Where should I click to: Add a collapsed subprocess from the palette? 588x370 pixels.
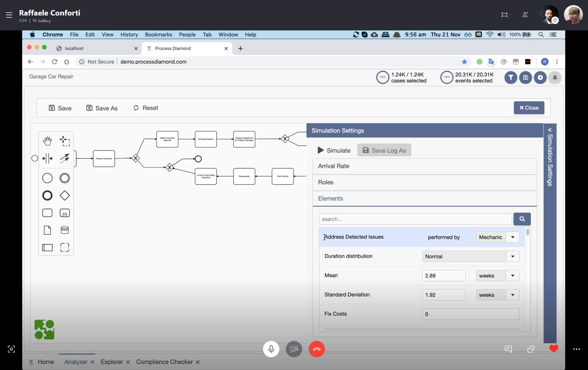65,213
